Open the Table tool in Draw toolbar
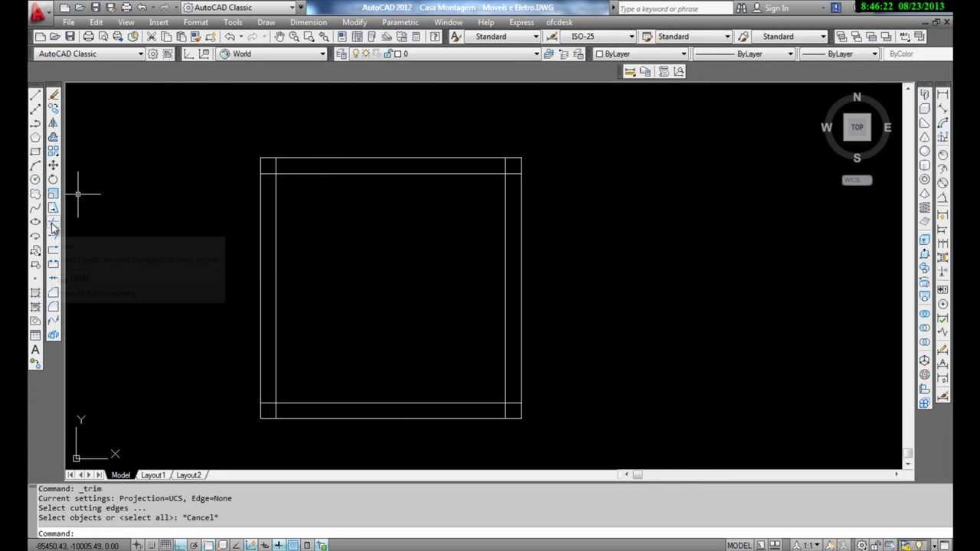The image size is (980, 551). (35, 335)
